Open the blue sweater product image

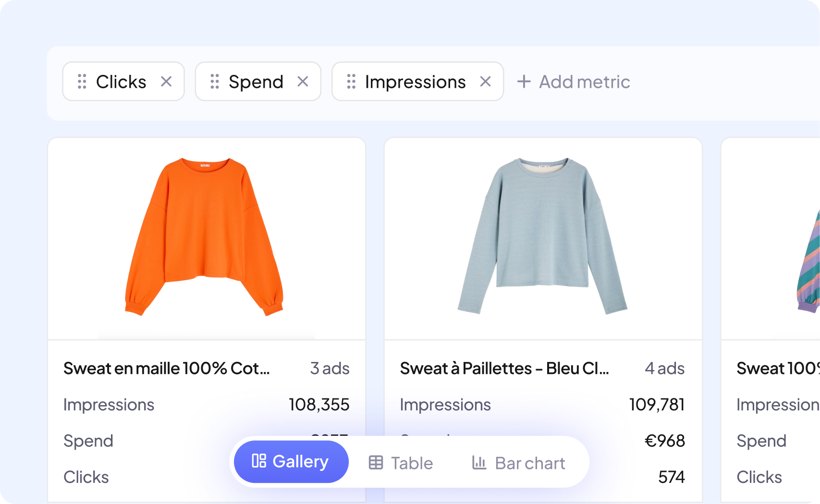coord(543,236)
